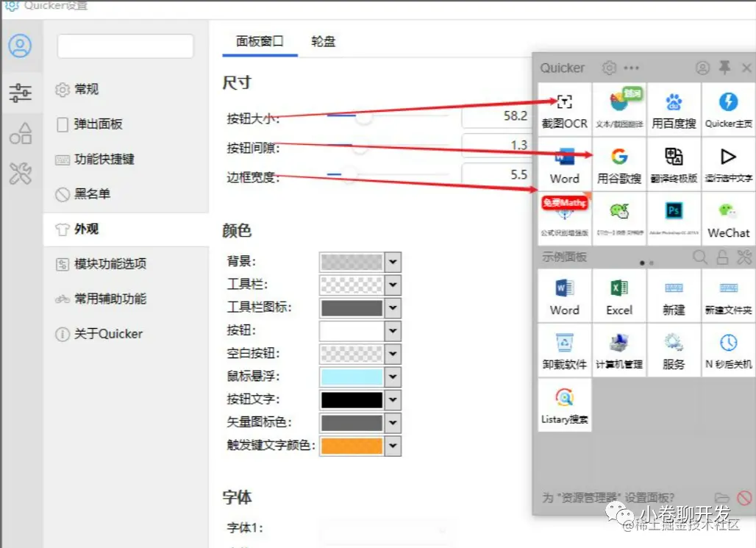Open the 计算机管理 action
Viewport: 756px width, 548px height.
point(619,350)
